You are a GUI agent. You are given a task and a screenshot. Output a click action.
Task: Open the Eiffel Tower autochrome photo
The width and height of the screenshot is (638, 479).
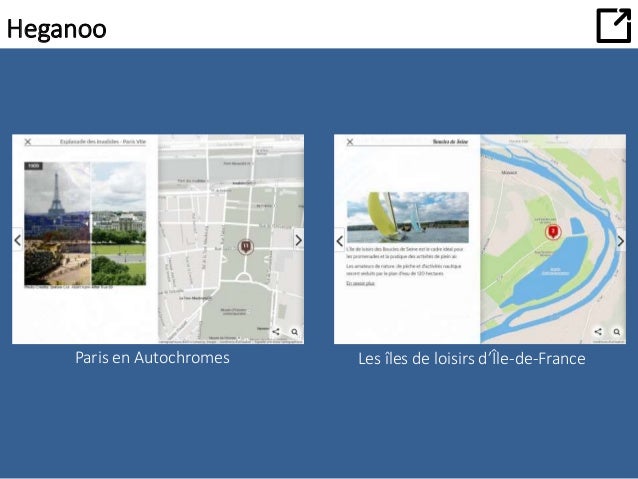click(57, 223)
